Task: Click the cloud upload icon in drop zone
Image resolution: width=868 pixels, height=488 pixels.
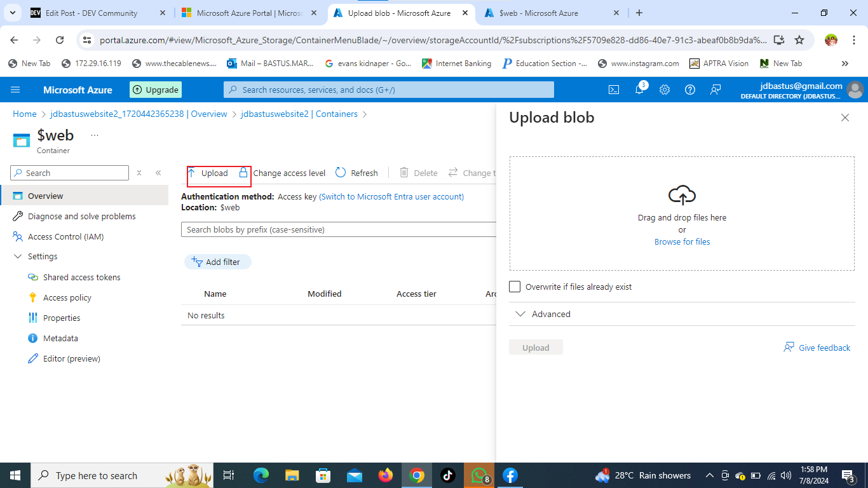Action: click(682, 195)
